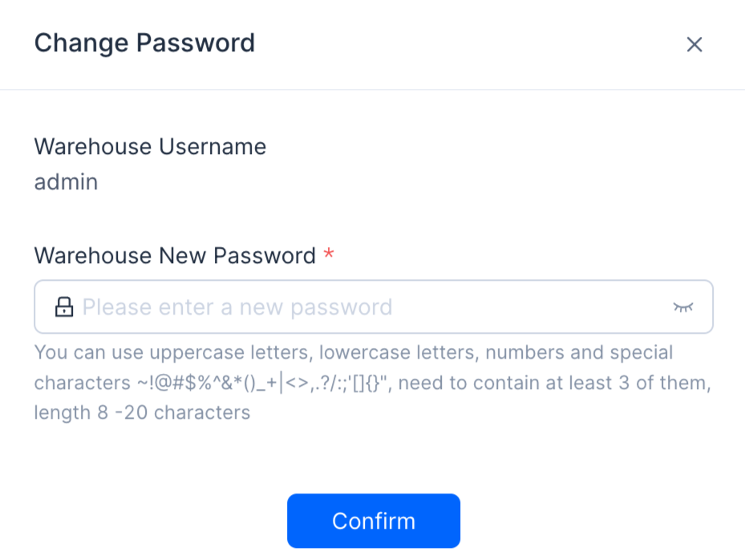The width and height of the screenshot is (745, 560).
Task: Close the Change Password dialog
Action: pos(694,45)
